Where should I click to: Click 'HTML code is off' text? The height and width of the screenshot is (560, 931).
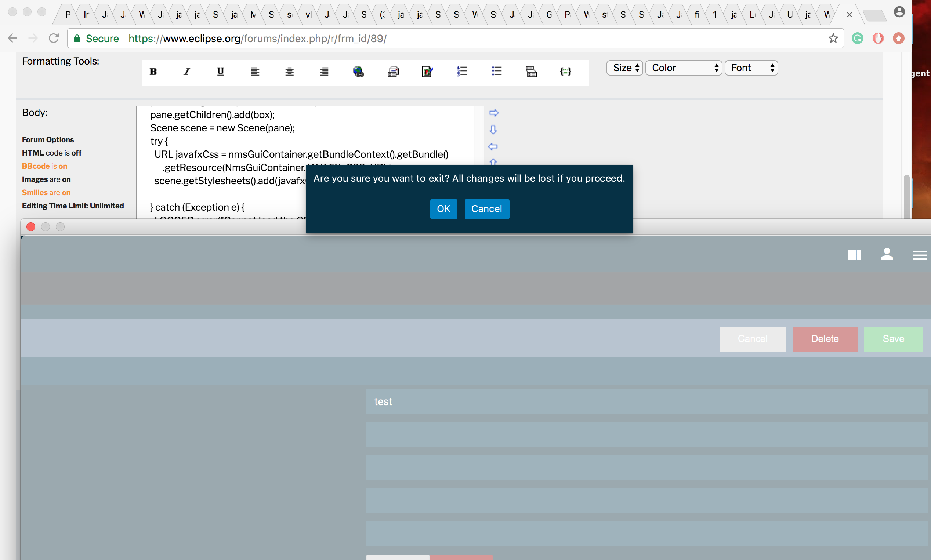click(x=52, y=153)
